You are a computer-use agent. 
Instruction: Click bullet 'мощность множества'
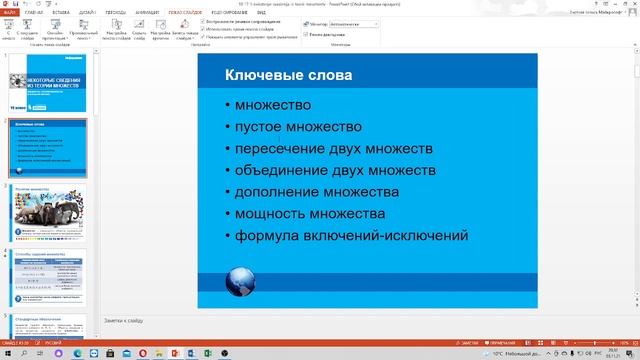pyautogui.click(x=310, y=213)
